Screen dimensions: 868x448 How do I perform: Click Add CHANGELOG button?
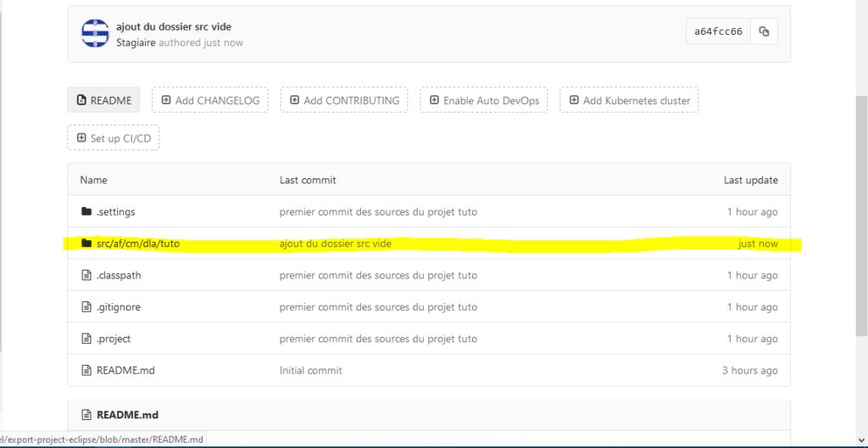coord(209,100)
